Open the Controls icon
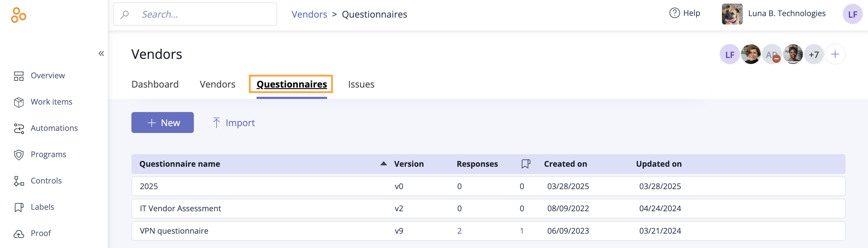 click(x=19, y=181)
